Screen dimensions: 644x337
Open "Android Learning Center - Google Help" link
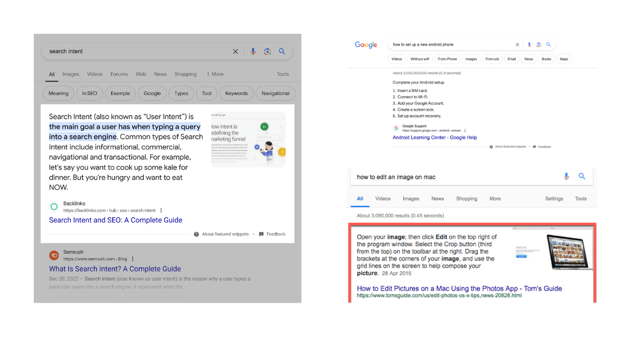tap(435, 137)
